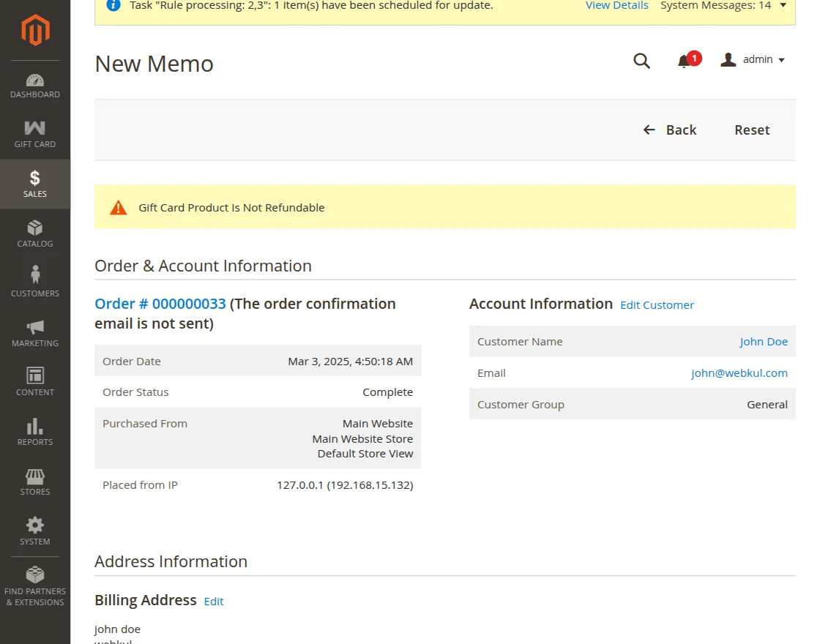This screenshot has height=644, width=820.
Task: Open the Sales menu
Action: 35,184
